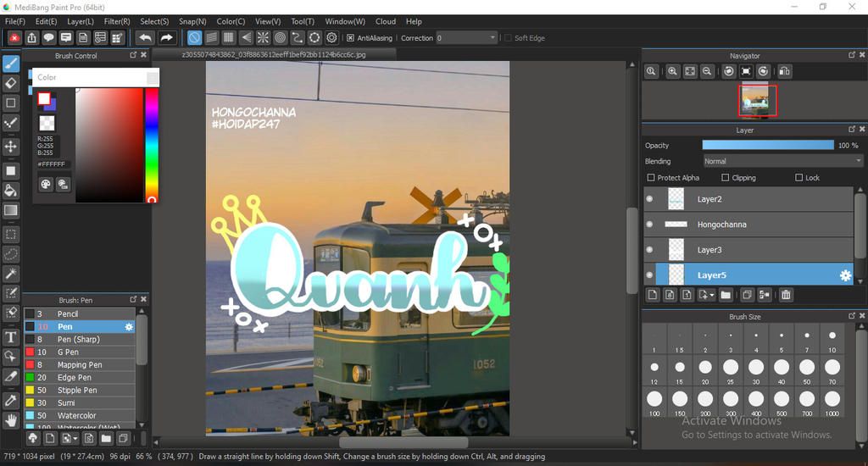
Task: Turn snap off with the blue icon
Action: coord(194,37)
